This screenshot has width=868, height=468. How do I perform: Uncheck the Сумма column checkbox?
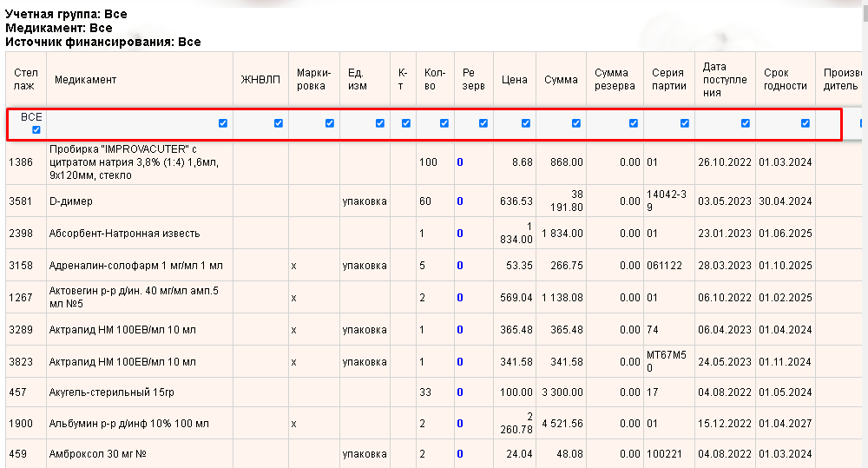576,123
